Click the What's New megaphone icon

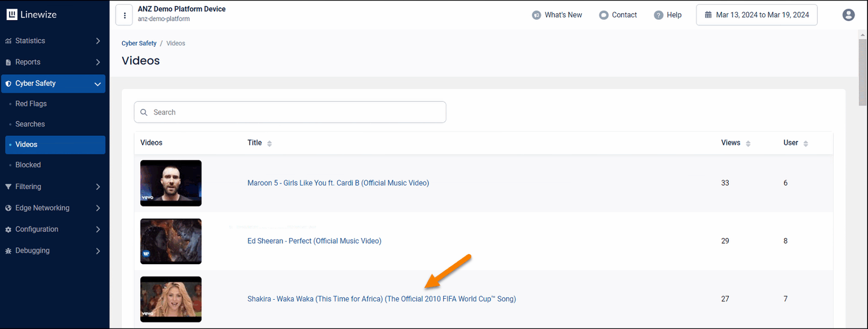[x=536, y=15]
